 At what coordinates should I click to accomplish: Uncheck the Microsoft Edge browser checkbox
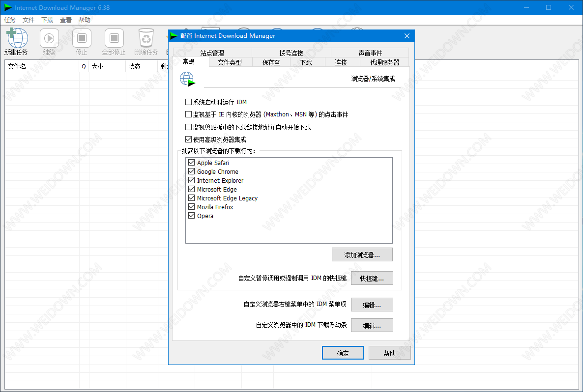point(192,189)
